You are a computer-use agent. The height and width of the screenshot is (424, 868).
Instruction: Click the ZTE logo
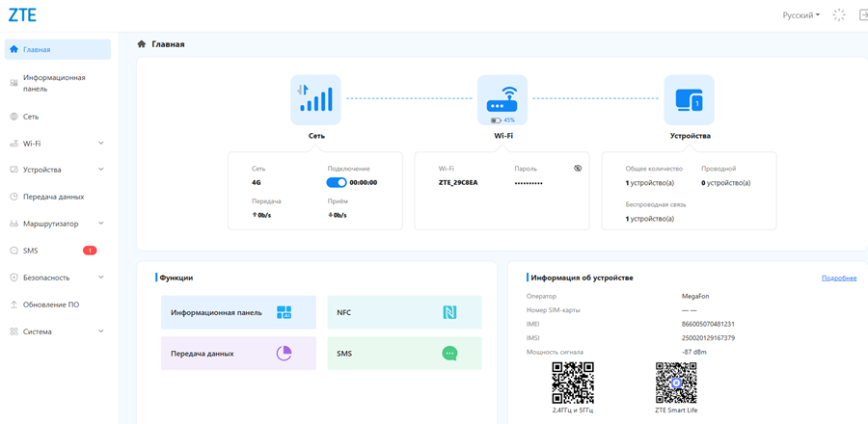(22, 15)
